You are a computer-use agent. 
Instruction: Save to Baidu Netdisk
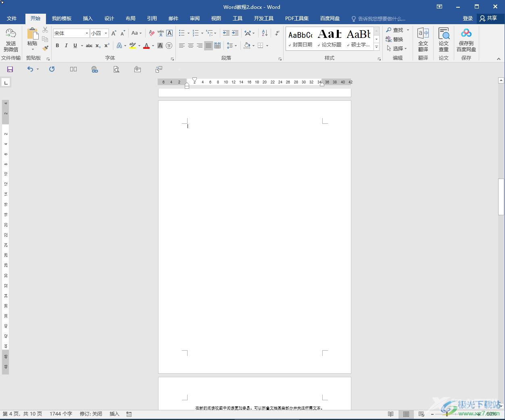coord(466,40)
